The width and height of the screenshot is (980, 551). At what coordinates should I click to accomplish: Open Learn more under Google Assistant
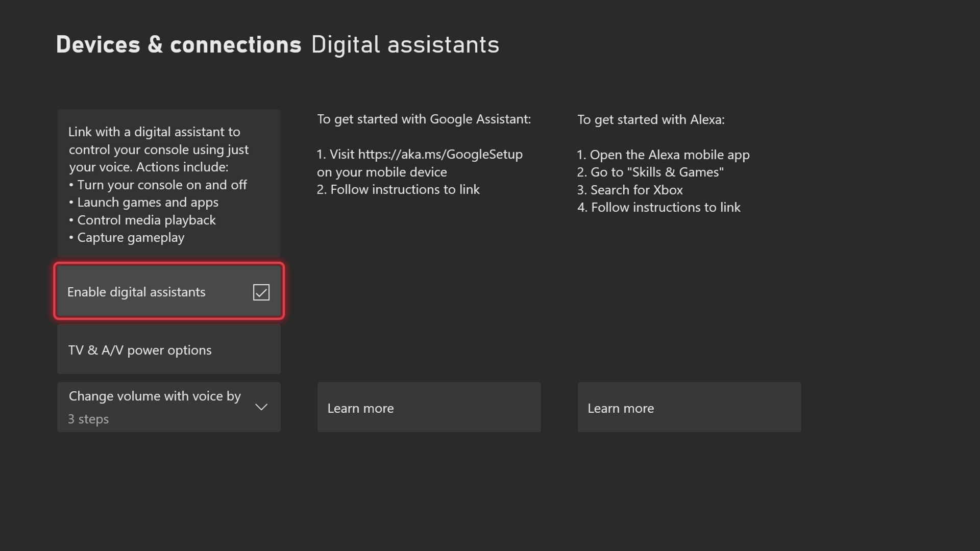[x=429, y=408]
